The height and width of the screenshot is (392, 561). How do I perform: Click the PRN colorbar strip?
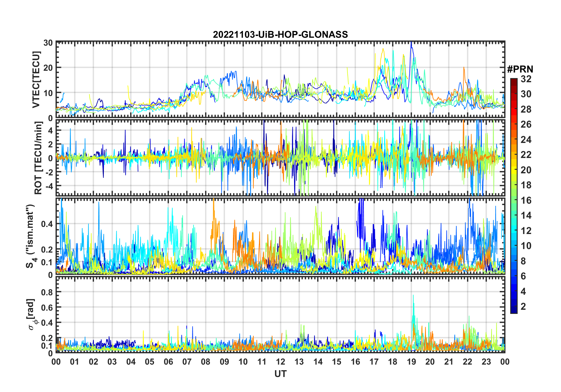(x=514, y=196)
